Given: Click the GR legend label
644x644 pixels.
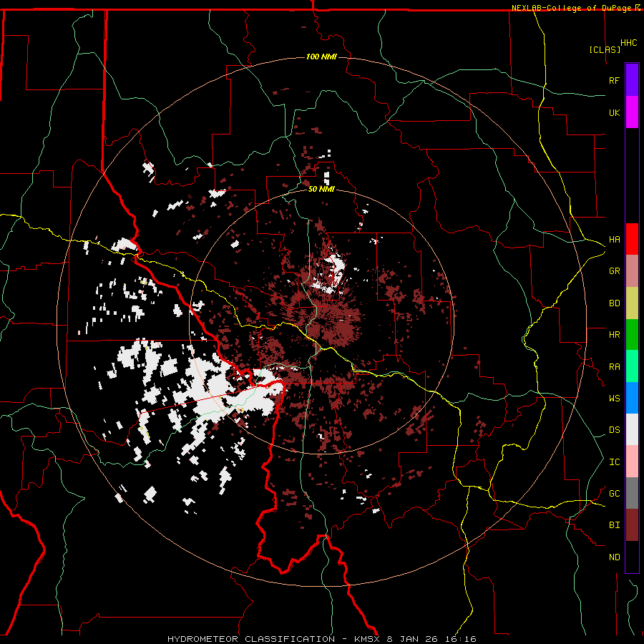Looking at the screenshot, I should coord(614,271).
